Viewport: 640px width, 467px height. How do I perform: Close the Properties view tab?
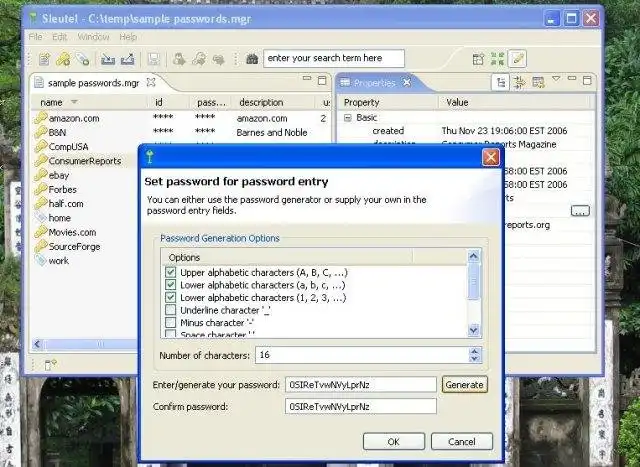tap(407, 82)
